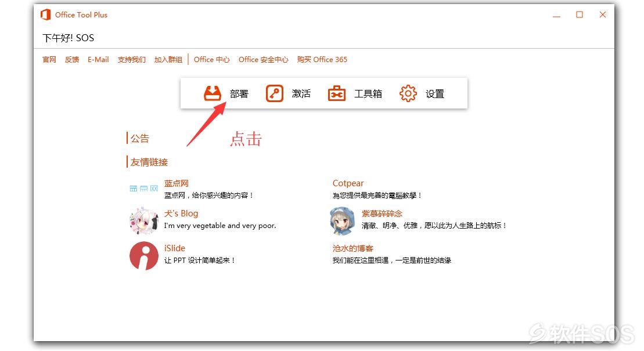The width and height of the screenshot is (644, 351).
Task: Click the Settings (设置) gear icon
Action: click(x=408, y=93)
